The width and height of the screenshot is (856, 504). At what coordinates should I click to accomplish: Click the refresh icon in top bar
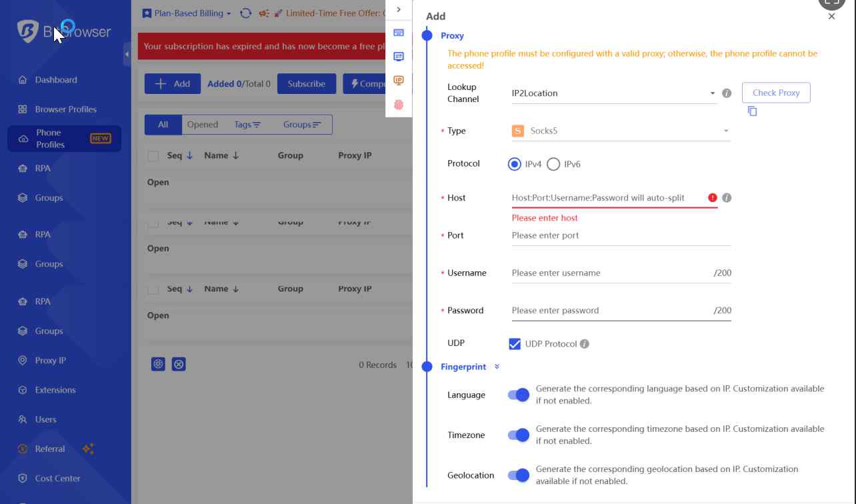(x=245, y=13)
